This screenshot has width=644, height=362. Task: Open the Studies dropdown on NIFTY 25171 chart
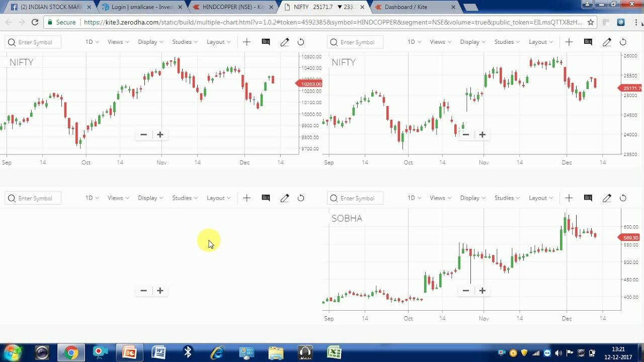pyautogui.click(x=507, y=42)
